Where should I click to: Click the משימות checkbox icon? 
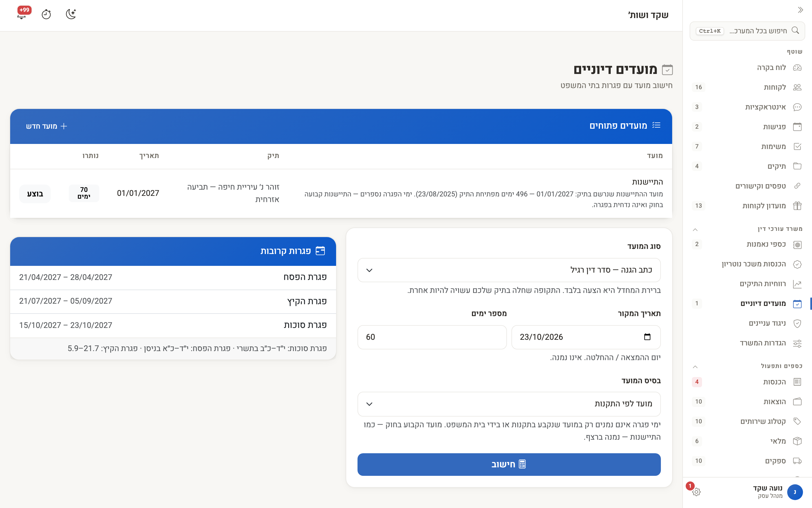(797, 146)
